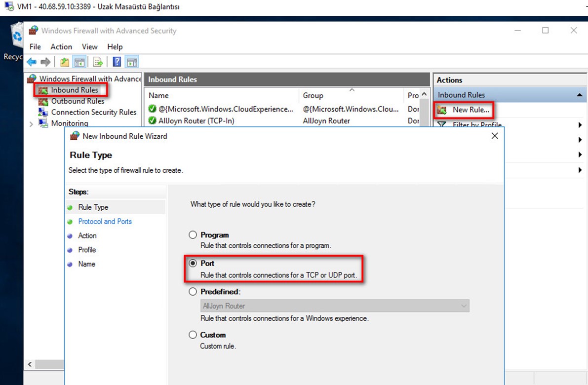
Task: Click the Forward arrow toolbar icon
Action: [x=45, y=62]
